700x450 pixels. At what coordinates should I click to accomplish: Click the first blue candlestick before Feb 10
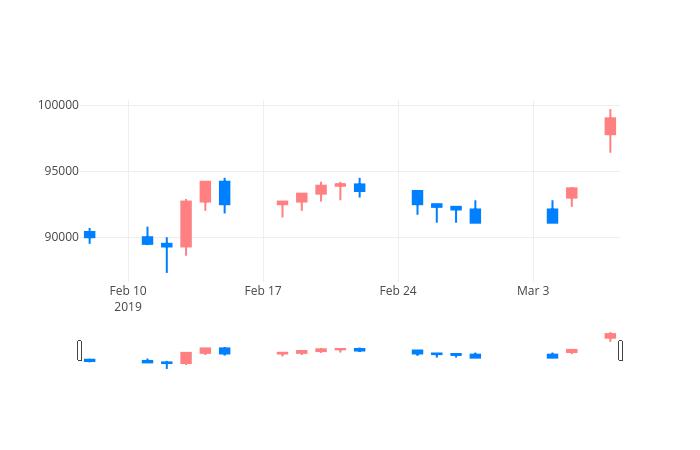pos(90,235)
